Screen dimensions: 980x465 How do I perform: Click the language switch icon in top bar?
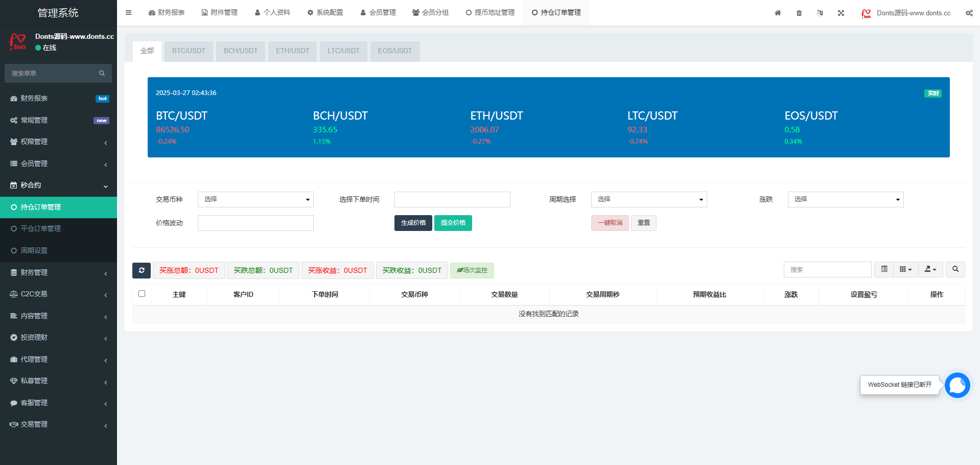[820, 13]
